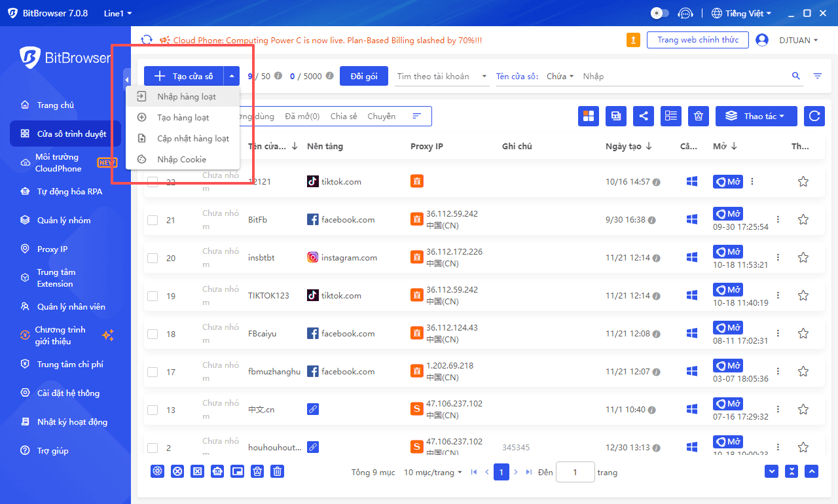
Task: Click the Đổi gói button
Action: [x=364, y=75]
